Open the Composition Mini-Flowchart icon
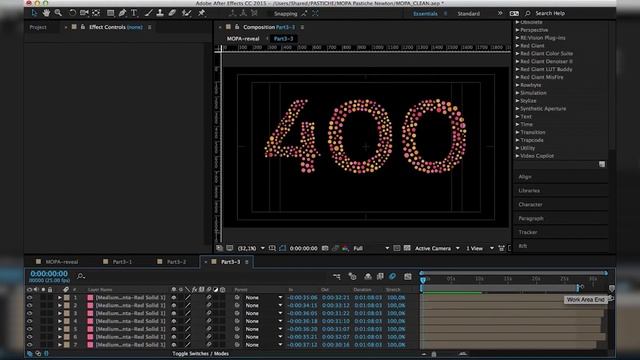The width and height of the screenshot is (640, 360). [337, 277]
